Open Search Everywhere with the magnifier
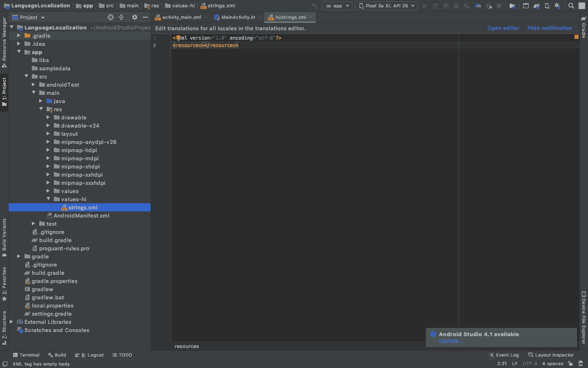This screenshot has width=588, height=368. [571, 5]
